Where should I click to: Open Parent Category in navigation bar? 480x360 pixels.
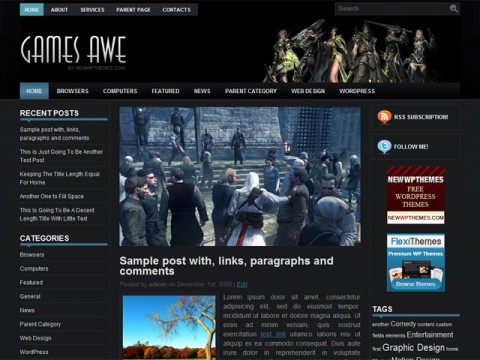click(x=251, y=91)
